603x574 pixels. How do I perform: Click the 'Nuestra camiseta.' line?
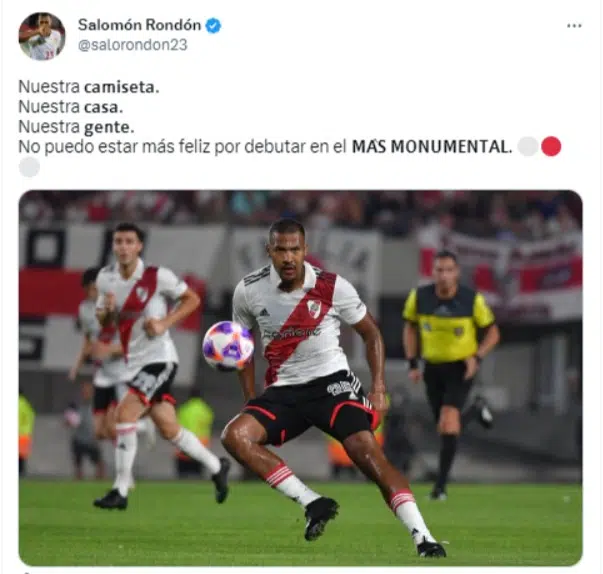(x=88, y=87)
